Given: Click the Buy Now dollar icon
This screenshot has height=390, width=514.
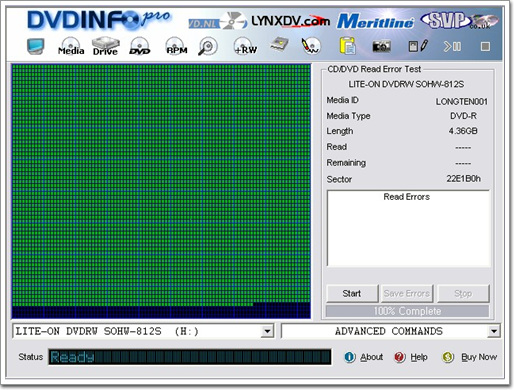Looking at the screenshot, I should [448, 357].
